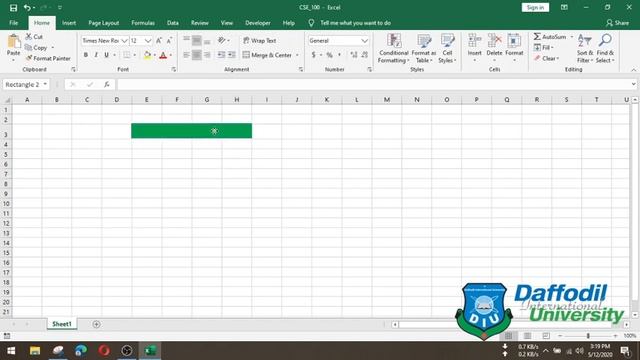Open Sort & Filter
This screenshot has width=640, height=360.
tap(585, 49)
